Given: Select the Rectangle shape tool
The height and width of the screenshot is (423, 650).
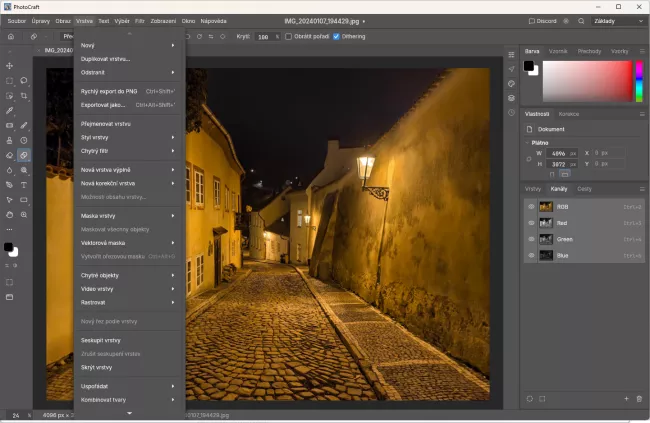Looking at the screenshot, I should pos(24,200).
